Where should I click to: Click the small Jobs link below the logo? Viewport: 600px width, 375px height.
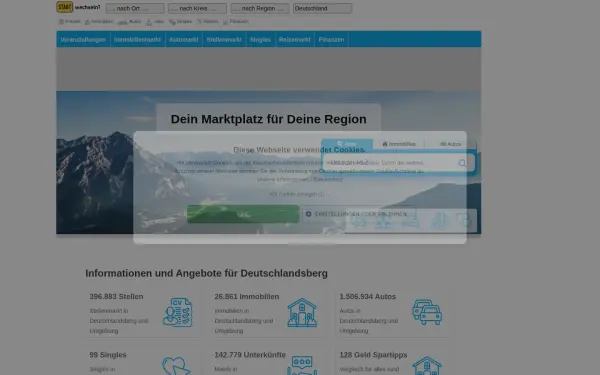tap(155, 21)
